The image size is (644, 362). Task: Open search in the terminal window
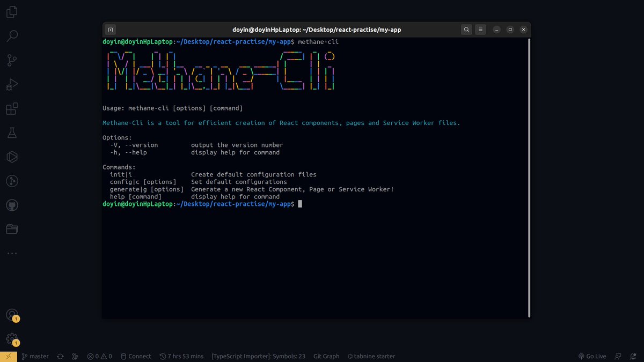(467, 29)
